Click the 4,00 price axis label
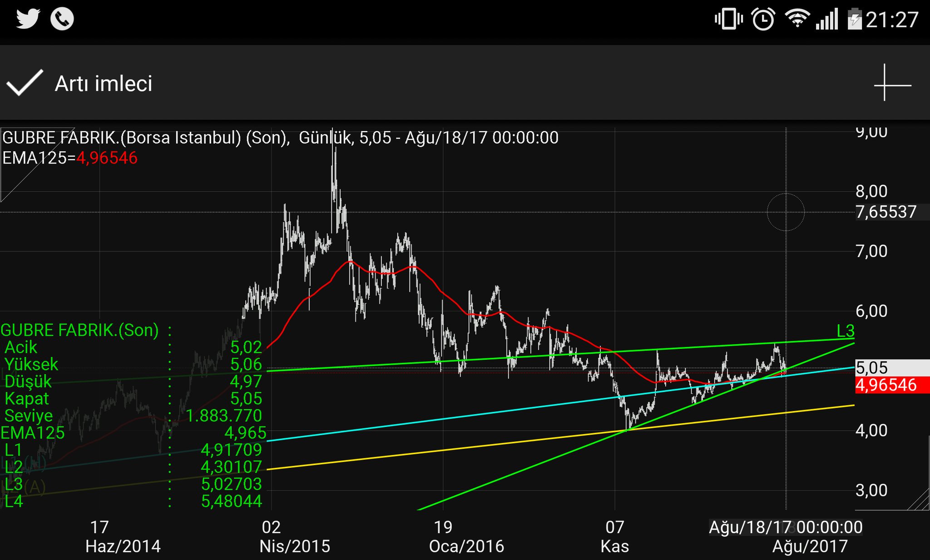Viewport: 930px width, 560px height. click(871, 431)
